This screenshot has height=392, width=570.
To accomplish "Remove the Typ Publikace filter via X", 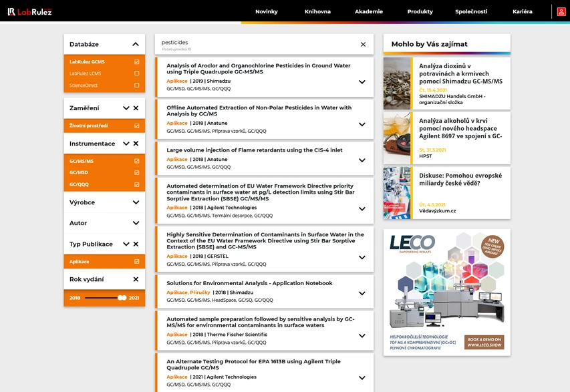I will [x=136, y=244].
